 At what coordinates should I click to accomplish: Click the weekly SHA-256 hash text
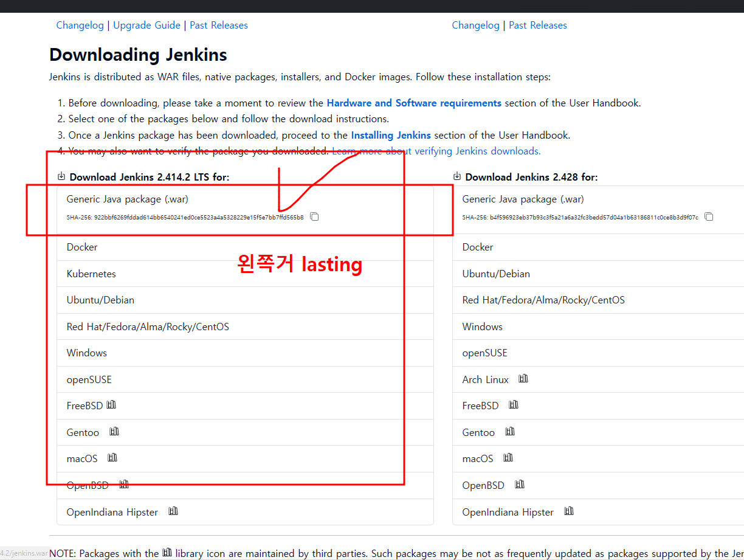[580, 217]
